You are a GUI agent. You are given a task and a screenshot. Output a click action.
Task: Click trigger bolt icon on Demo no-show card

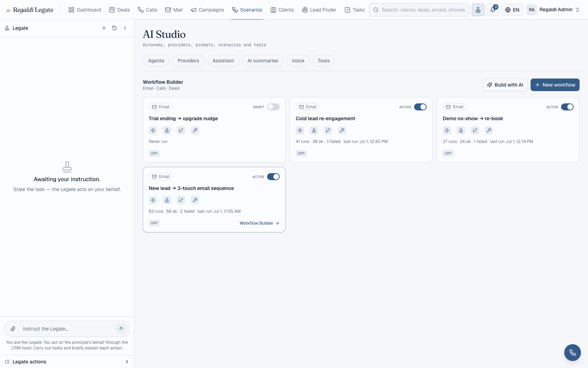pos(447,130)
